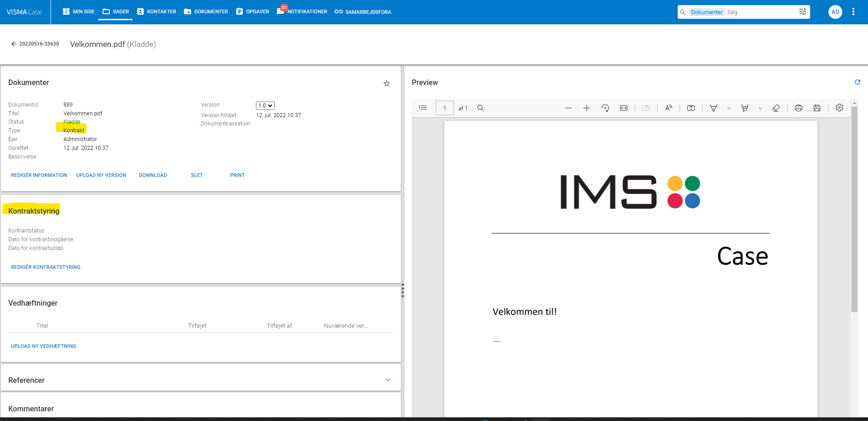Select the Add text tool in preview
This screenshot has height=421, width=868.
[691, 108]
